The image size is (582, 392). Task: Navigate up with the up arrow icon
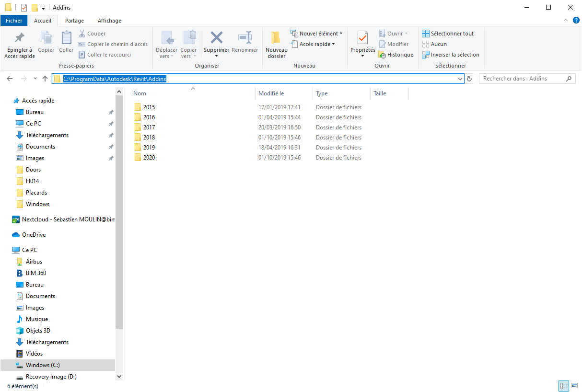pyautogui.click(x=45, y=79)
